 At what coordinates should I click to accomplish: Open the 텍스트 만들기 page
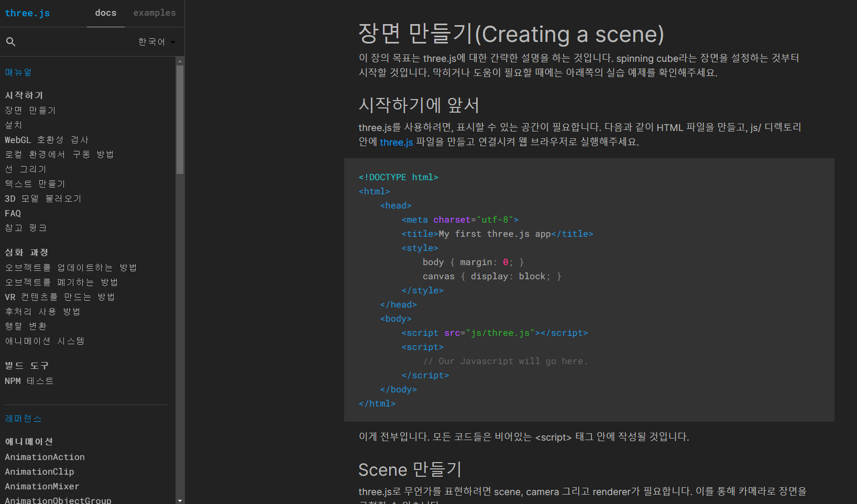coord(35,184)
